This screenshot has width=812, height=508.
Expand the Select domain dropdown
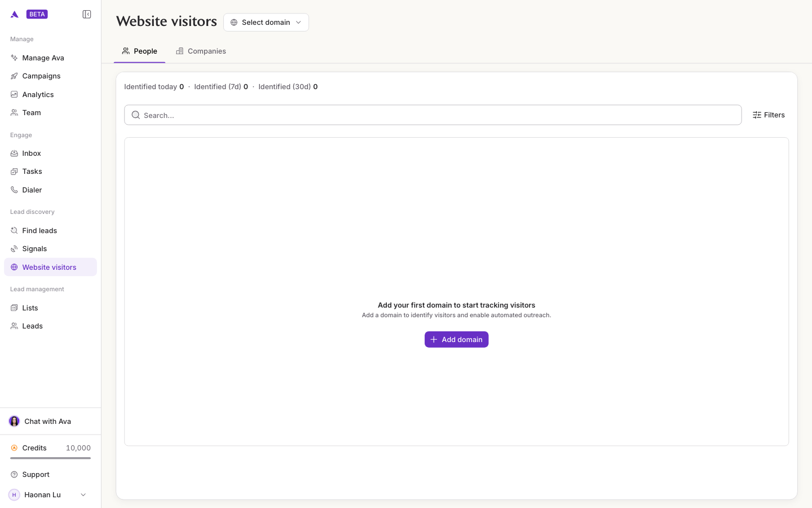pos(266,23)
